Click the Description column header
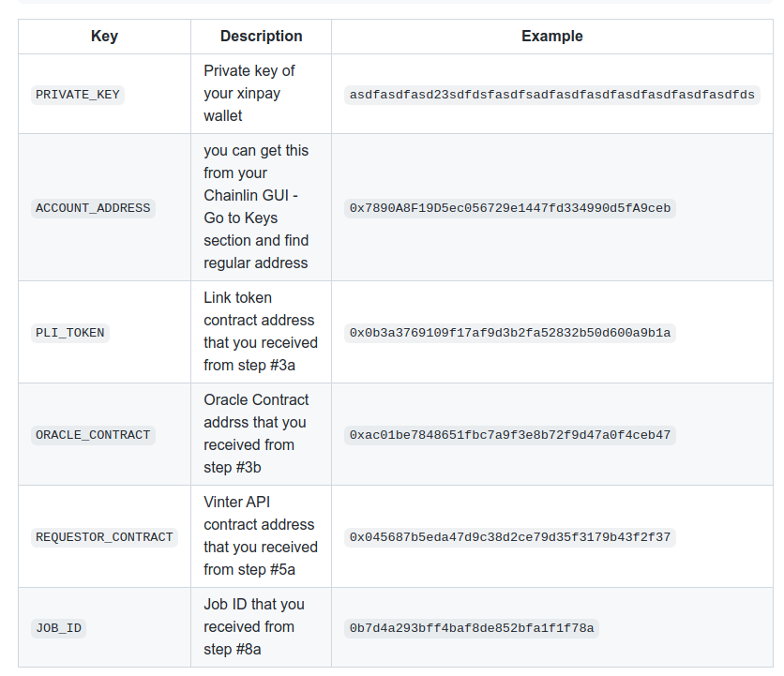Screen dimensions: 784x676 [261, 36]
